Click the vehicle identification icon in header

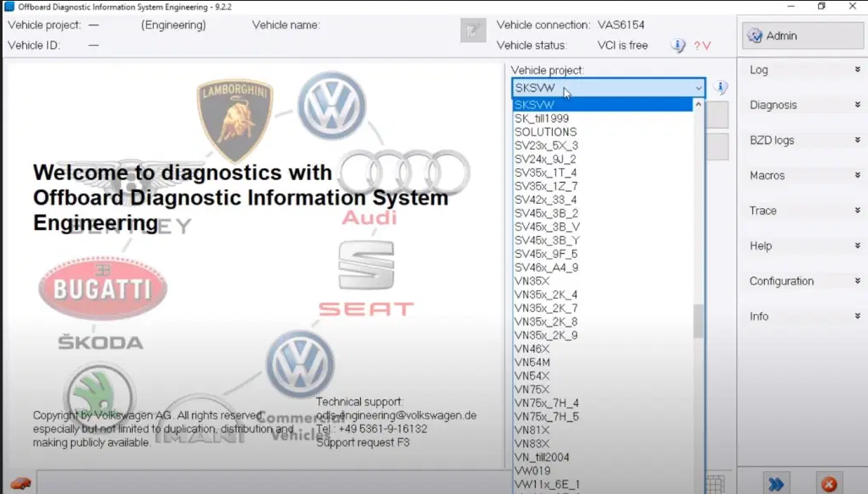tap(472, 30)
